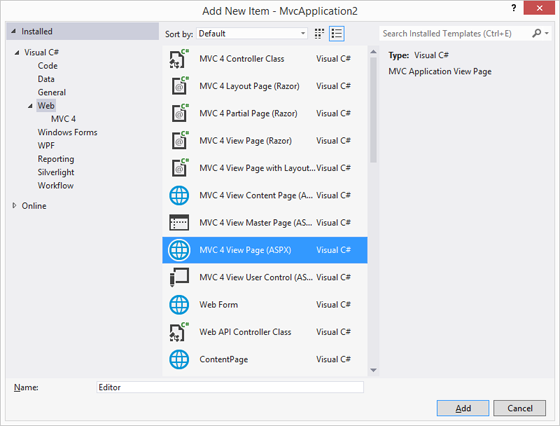Select the Workflow category
The width and height of the screenshot is (560, 426).
click(x=56, y=186)
